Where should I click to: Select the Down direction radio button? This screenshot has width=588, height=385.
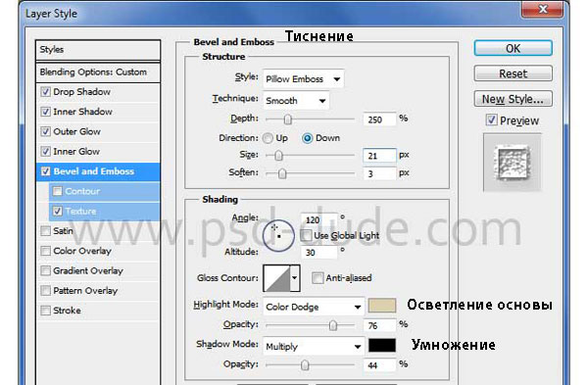point(307,138)
